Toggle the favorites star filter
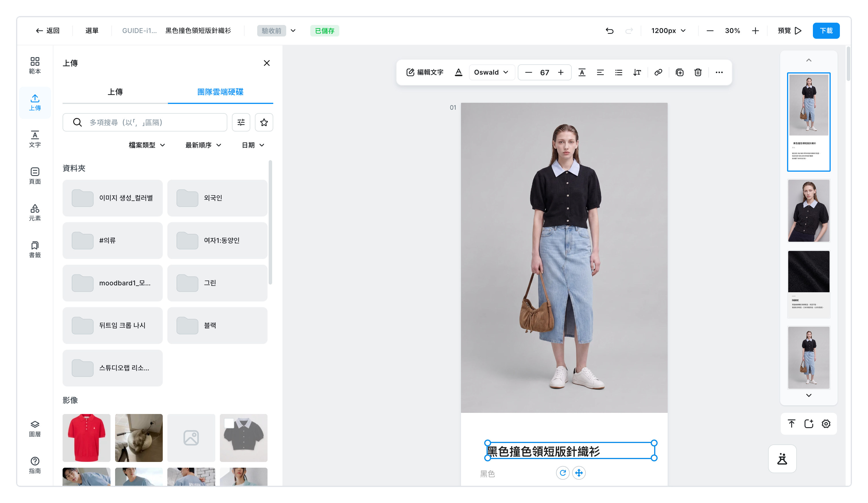This screenshot has width=868, height=503. 264,122
